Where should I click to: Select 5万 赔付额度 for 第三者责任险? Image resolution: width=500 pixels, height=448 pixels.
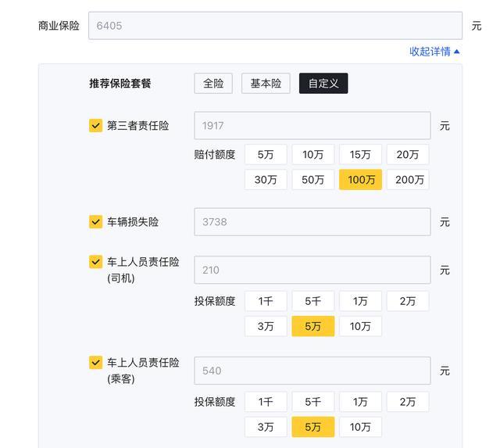tap(266, 155)
